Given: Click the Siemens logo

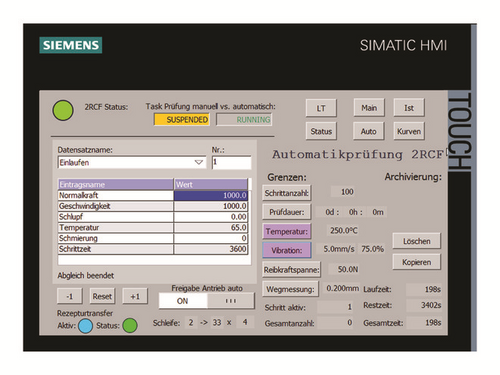Looking at the screenshot, I should tap(71, 45).
